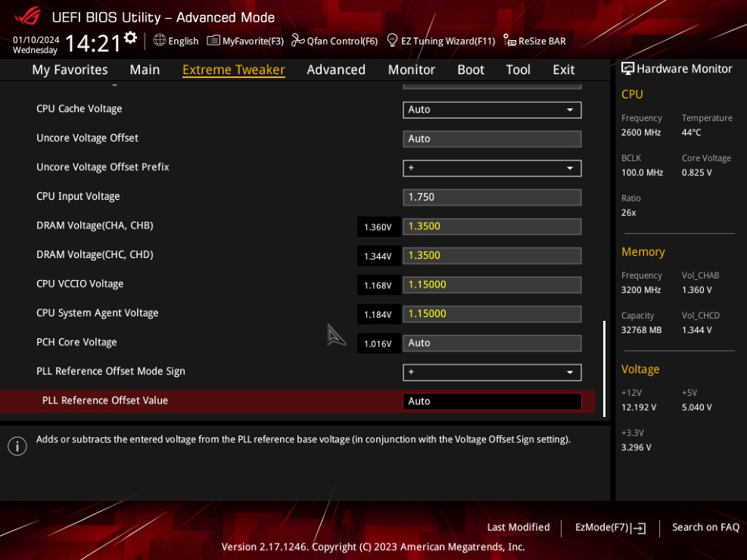Click the Uncore Voltage Offset field
This screenshot has width=747, height=560.
[x=492, y=138]
